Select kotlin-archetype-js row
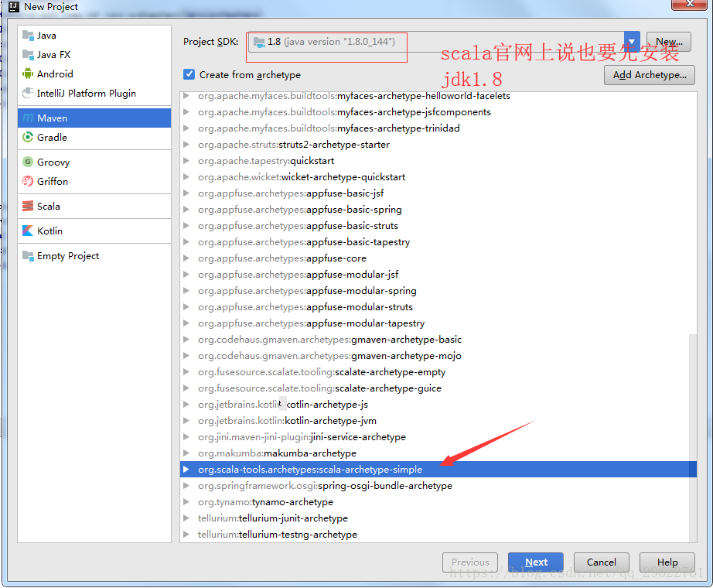Image resolution: width=713 pixels, height=588 pixels. tap(438, 405)
